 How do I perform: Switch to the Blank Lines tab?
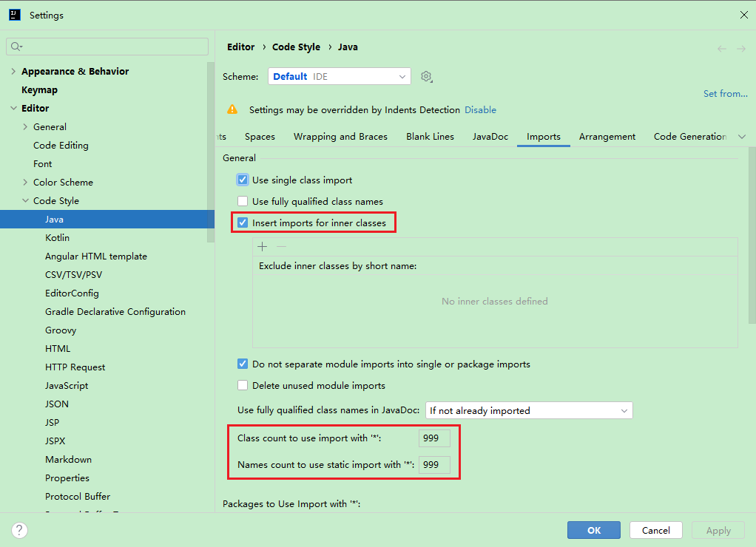(430, 137)
